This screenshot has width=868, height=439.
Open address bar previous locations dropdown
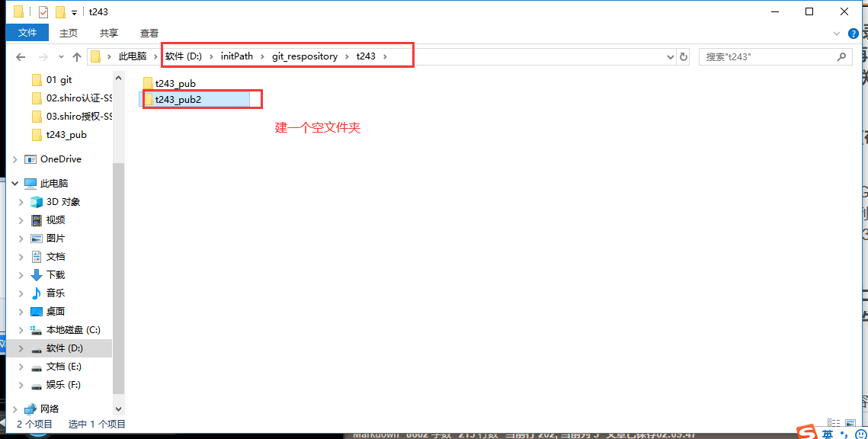[671, 56]
